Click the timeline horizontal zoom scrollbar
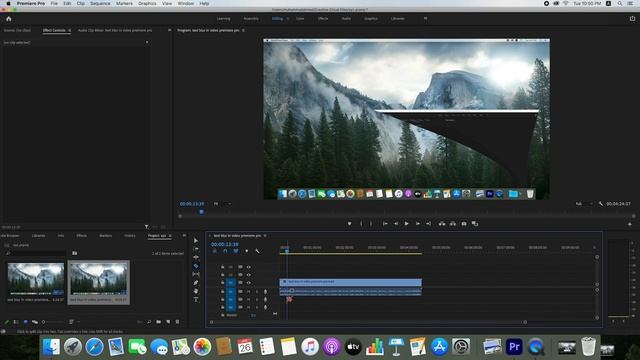 (368, 322)
